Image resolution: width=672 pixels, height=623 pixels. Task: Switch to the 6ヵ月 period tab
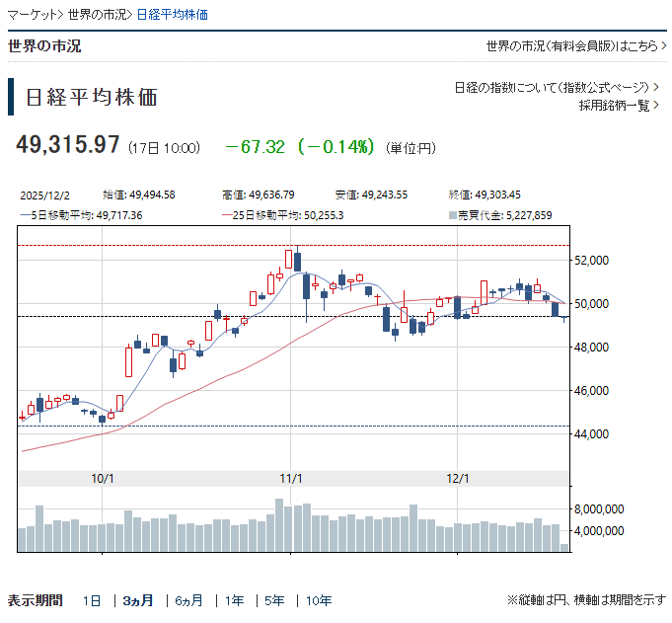coord(188,600)
